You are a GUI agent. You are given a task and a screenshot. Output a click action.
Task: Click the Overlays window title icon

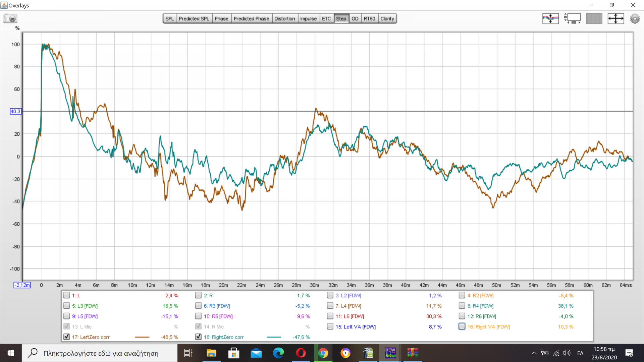4,5
